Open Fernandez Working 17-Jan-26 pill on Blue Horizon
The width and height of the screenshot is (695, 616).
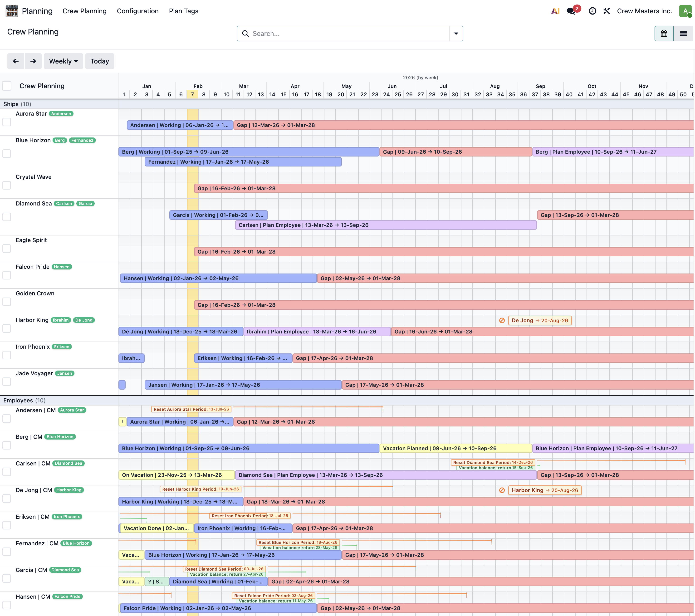[243, 162]
